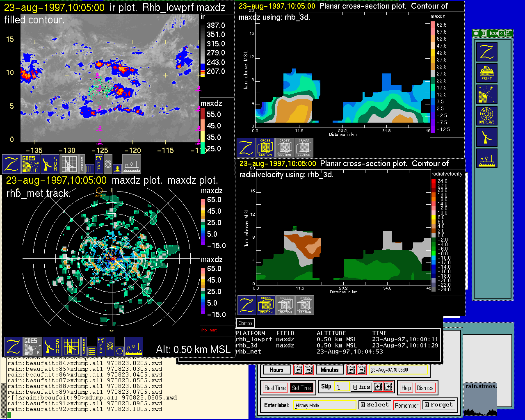Open the Select label menu

tap(374, 405)
